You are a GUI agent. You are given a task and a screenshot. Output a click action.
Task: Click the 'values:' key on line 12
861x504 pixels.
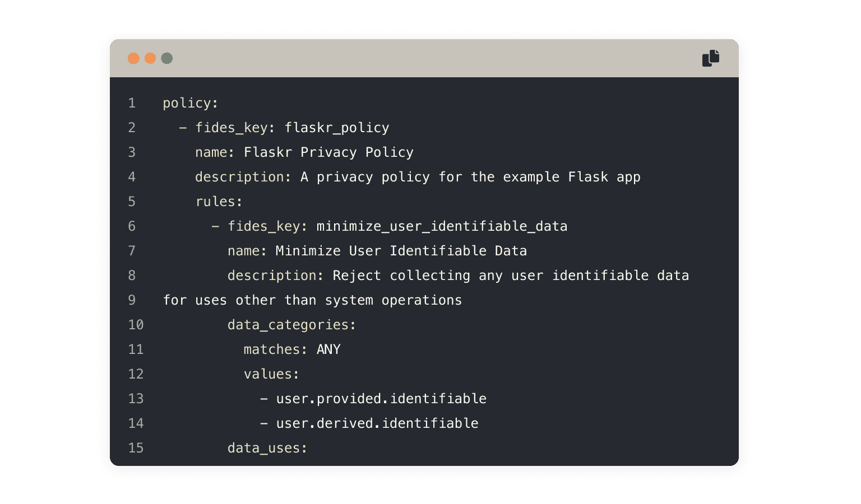[271, 374]
